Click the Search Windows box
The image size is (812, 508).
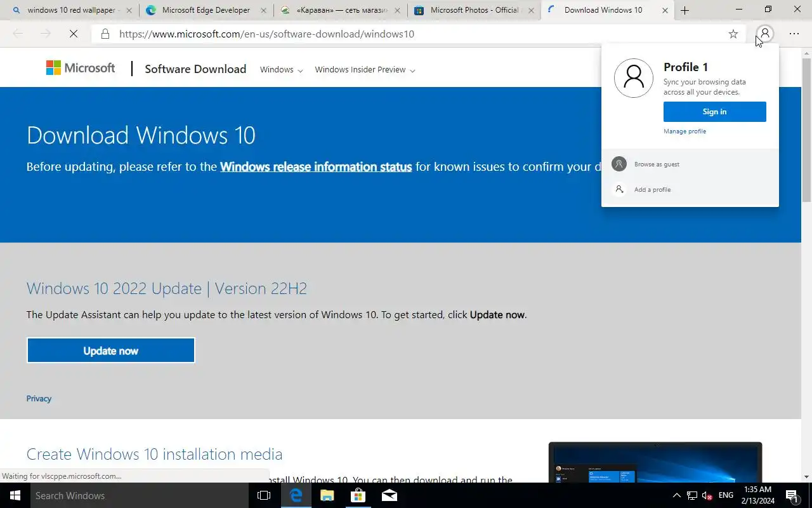pos(140,495)
